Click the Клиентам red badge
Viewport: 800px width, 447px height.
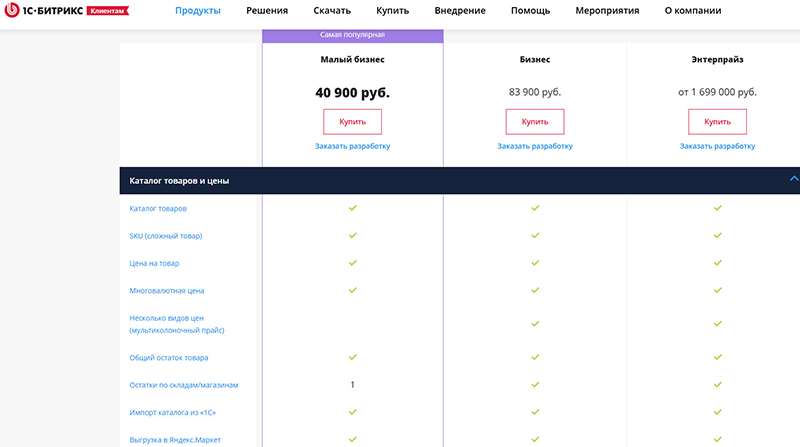[x=108, y=11]
